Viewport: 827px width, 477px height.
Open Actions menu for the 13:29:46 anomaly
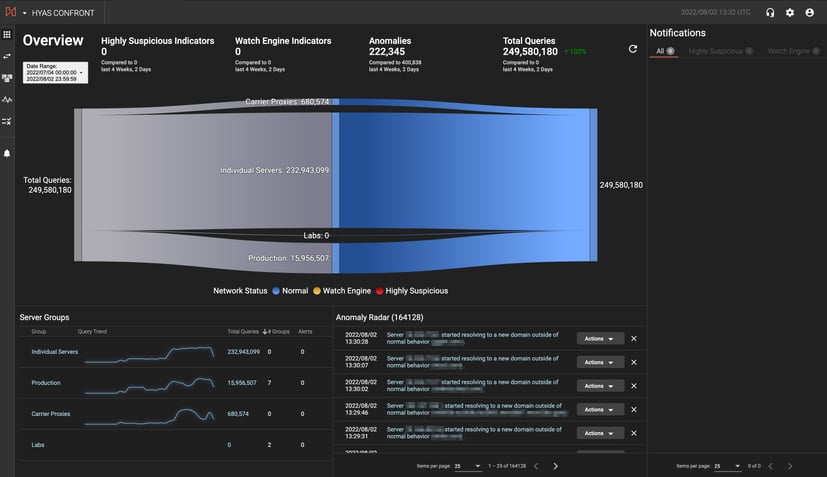(x=600, y=409)
